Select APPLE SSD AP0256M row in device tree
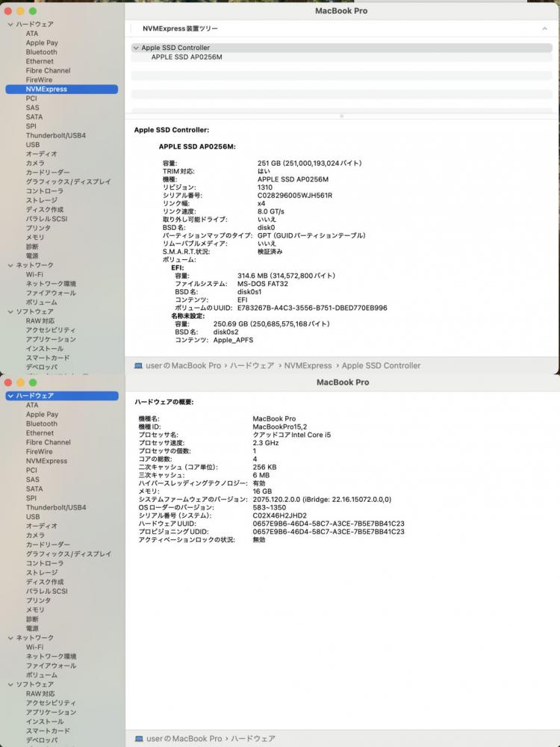560x747 pixels. [341, 58]
